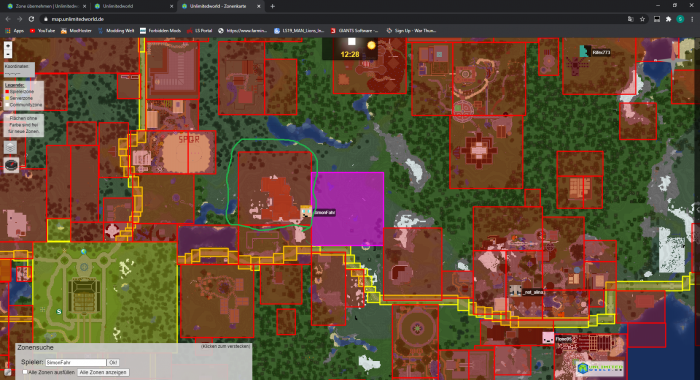Click the magenta highlighted zone on map
This screenshot has width=700, height=380.
point(347,209)
